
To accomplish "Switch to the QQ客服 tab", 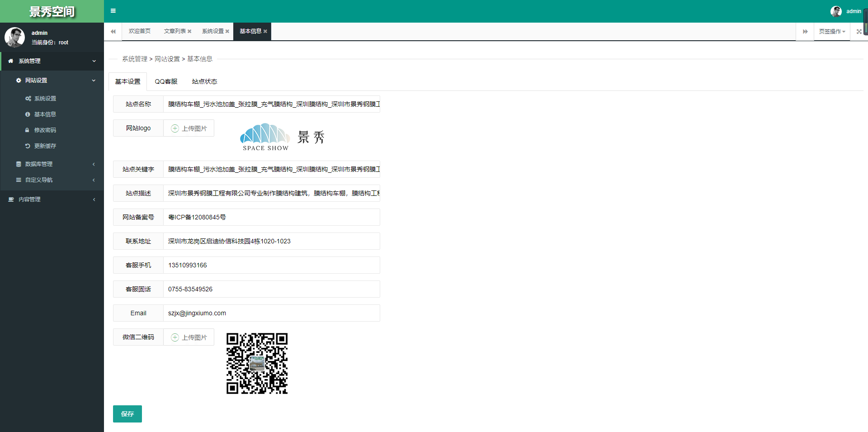I will [166, 82].
